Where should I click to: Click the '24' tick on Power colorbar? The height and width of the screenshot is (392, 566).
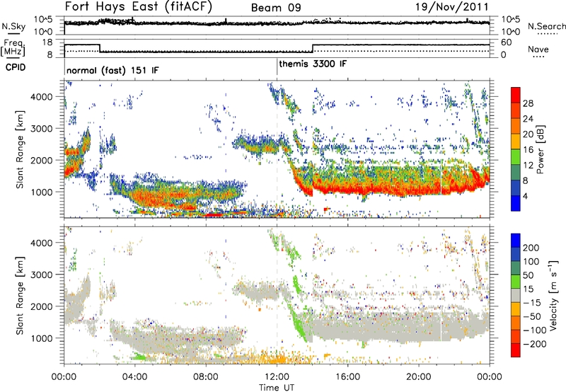[x=528, y=119]
